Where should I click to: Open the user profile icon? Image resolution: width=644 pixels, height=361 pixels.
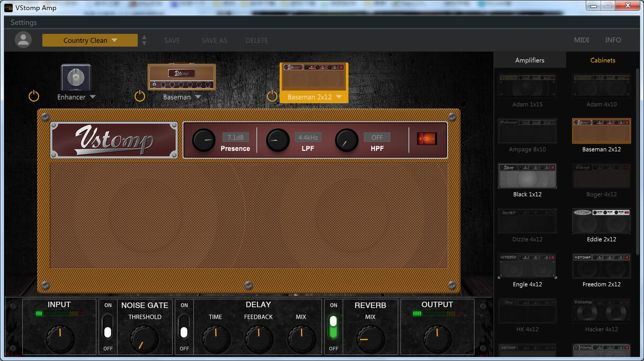point(22,40)
